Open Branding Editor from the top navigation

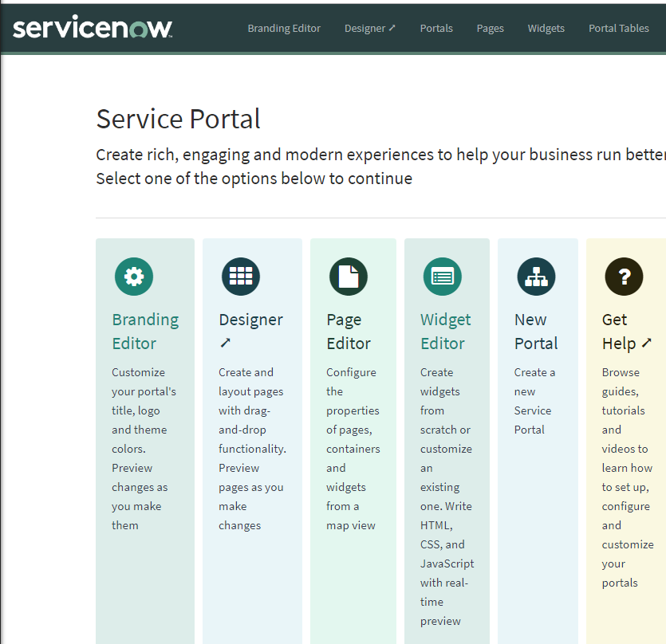click(x=284, y=28)
